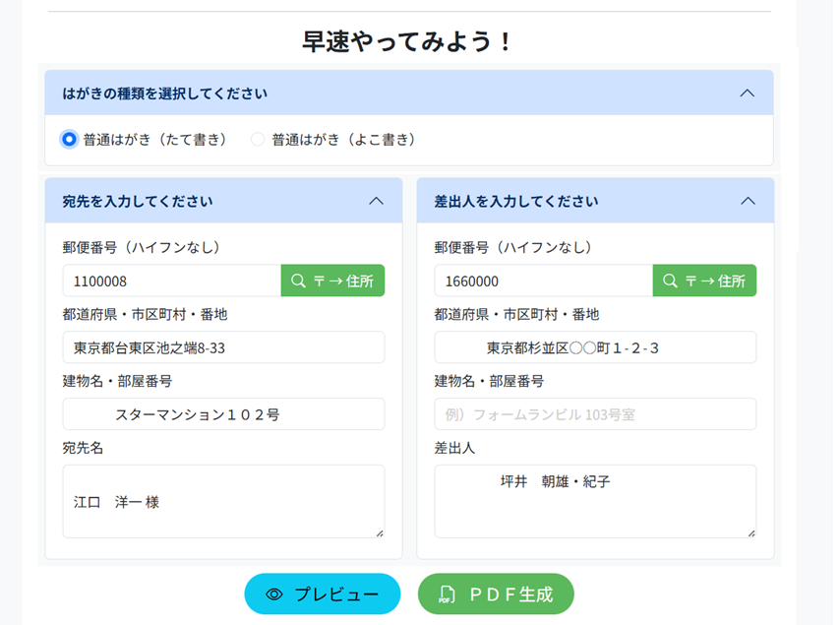Click the PDF file icon on ＰＤＦ生成

pyautogui.click(x=447, y=594)
